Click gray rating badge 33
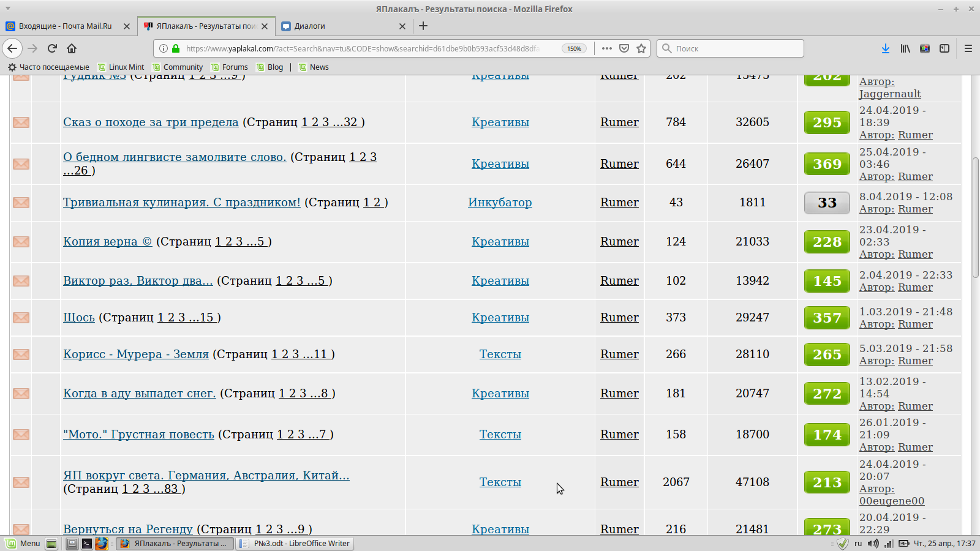Screen dimensions: 980x551 (x=827, y=203)
